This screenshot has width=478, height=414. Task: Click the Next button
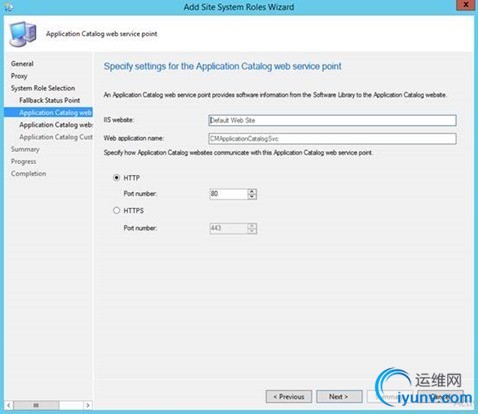(339, 397)
